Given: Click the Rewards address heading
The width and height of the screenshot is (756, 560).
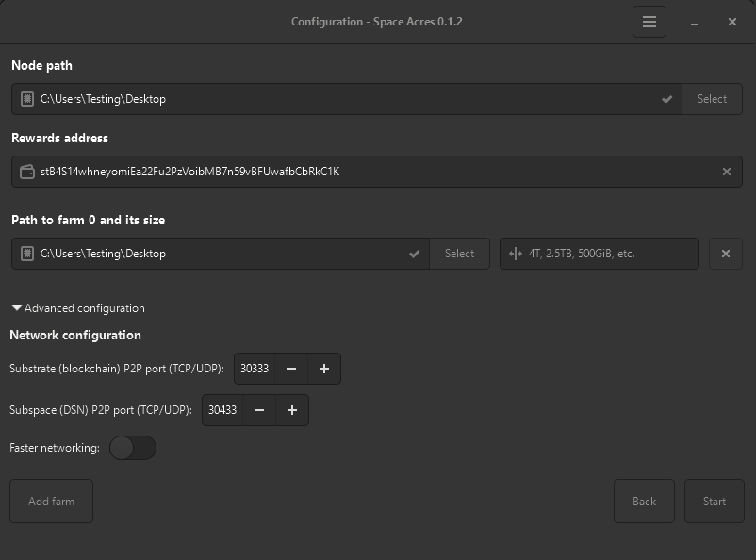Looking at the screenshot, I should pos(59,138).
